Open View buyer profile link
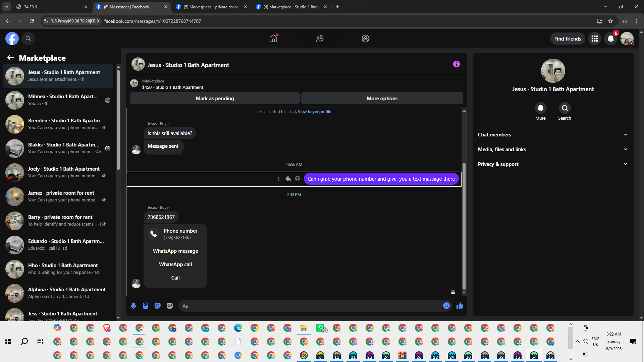The height and width of the screenshot is (362, 644). (x=314, y=112)
